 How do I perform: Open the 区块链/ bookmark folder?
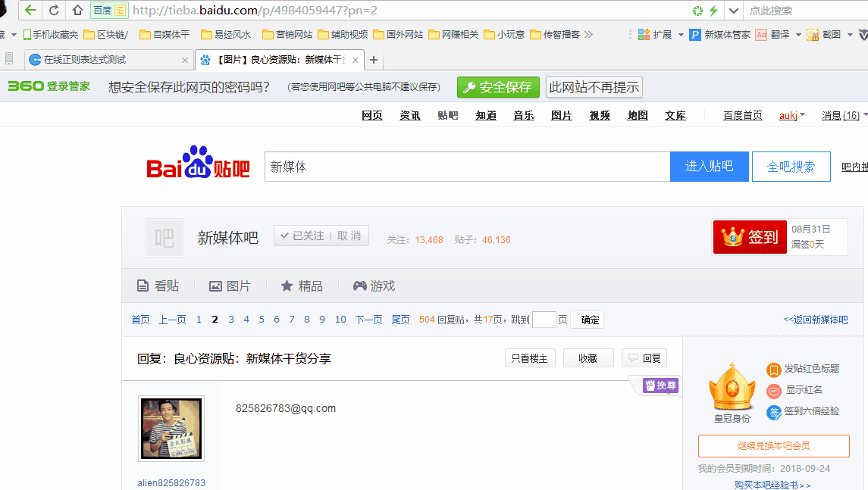pos(105,35)
